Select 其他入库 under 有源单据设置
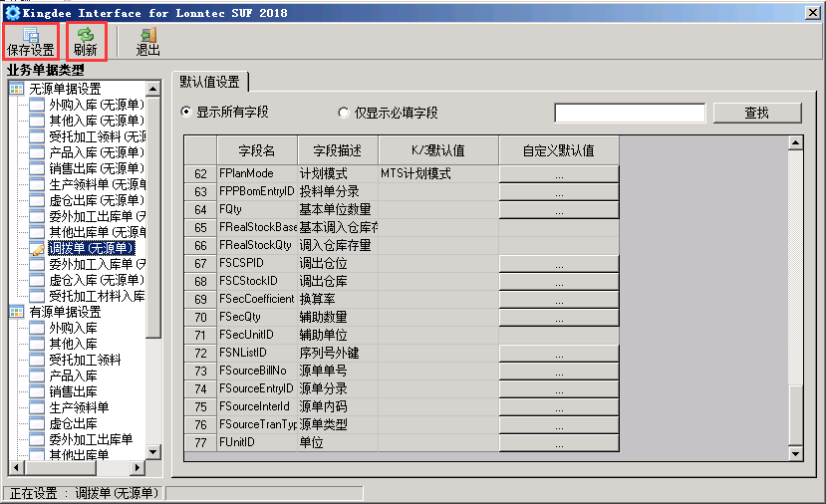Viewport: 826px width, 504px height. [x=73, y=344]
